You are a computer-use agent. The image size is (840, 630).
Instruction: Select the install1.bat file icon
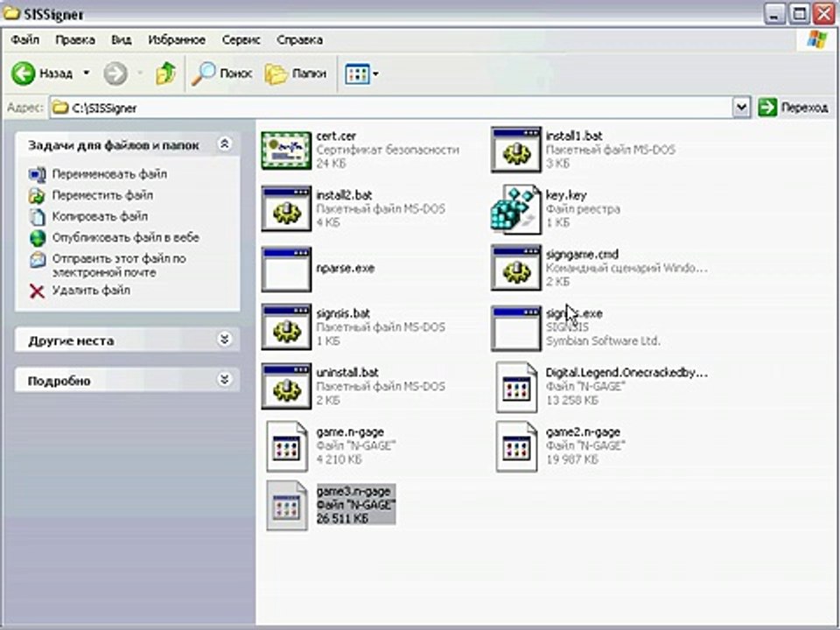pyautogui.click(x=516, y=150)
